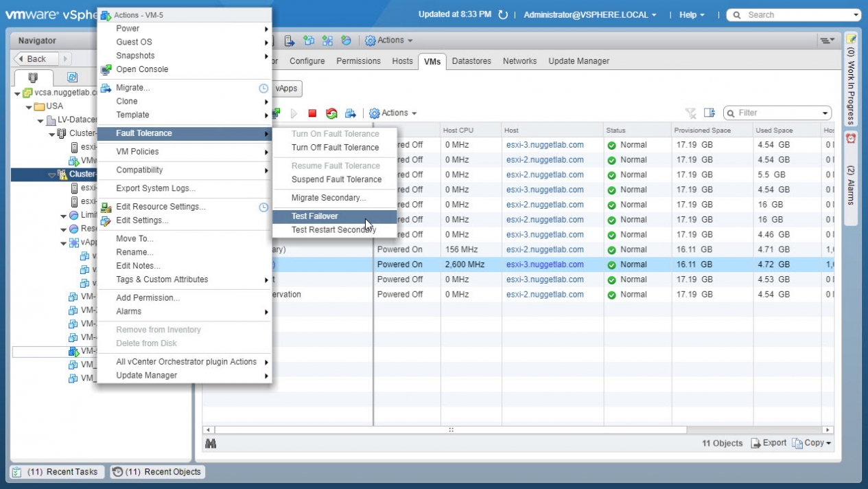Open the Alarms side panel icon

(851, 138)
